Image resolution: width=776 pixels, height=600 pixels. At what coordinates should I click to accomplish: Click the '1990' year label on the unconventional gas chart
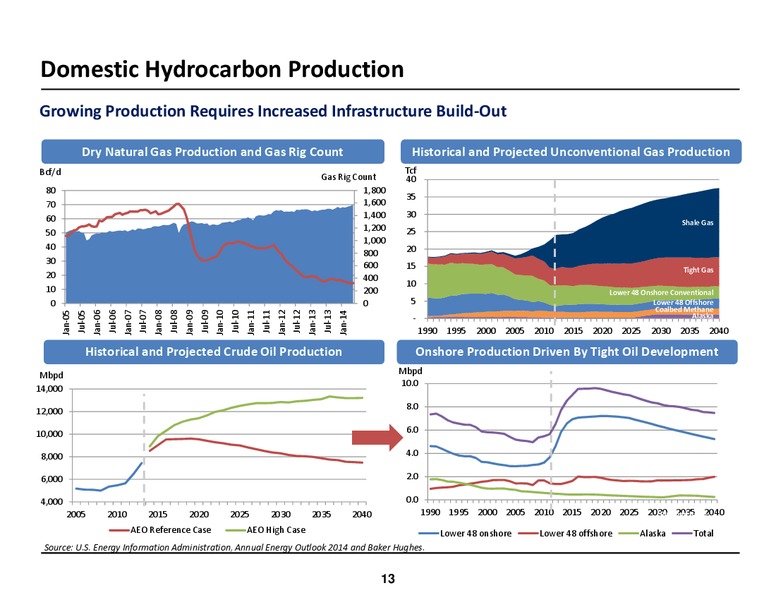pos(428,330)
